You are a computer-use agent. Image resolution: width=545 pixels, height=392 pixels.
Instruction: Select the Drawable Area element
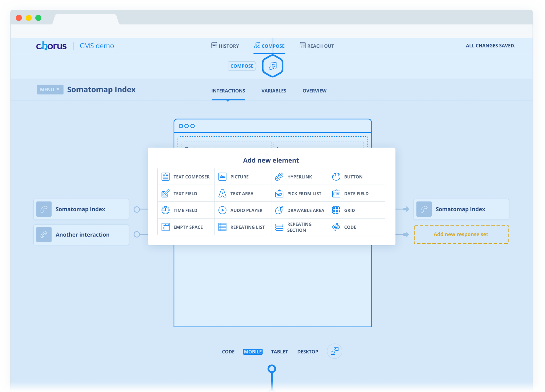[x=299, y=210]
